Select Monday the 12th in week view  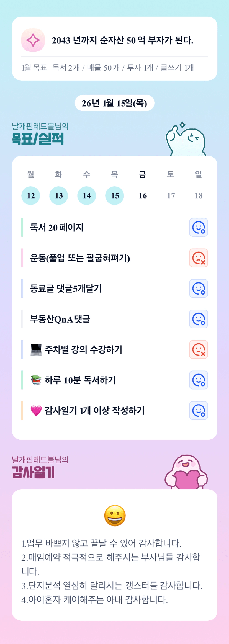(x=31, y=195)
